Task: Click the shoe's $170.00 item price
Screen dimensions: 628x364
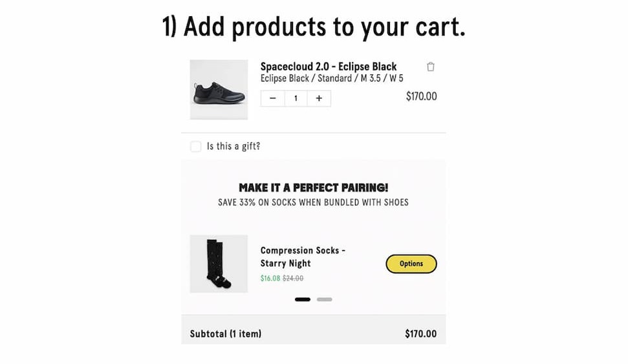Action: (x=421, y=97)
